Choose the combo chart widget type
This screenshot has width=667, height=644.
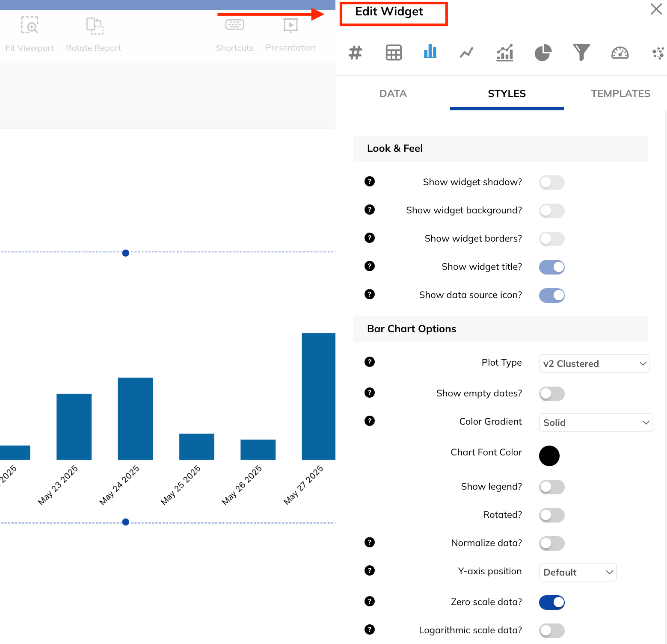(x=504, y=53)
